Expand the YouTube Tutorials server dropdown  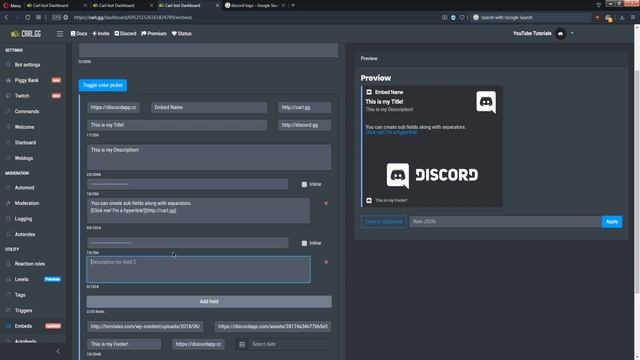(x=572, y=33)
